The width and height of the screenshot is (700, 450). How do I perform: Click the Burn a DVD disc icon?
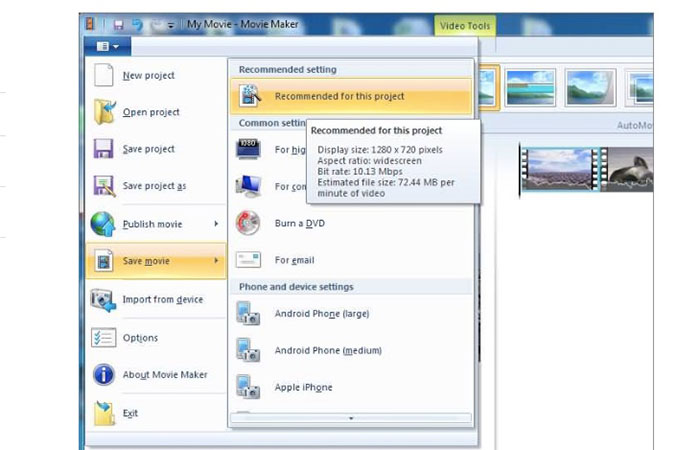point(248,223)
